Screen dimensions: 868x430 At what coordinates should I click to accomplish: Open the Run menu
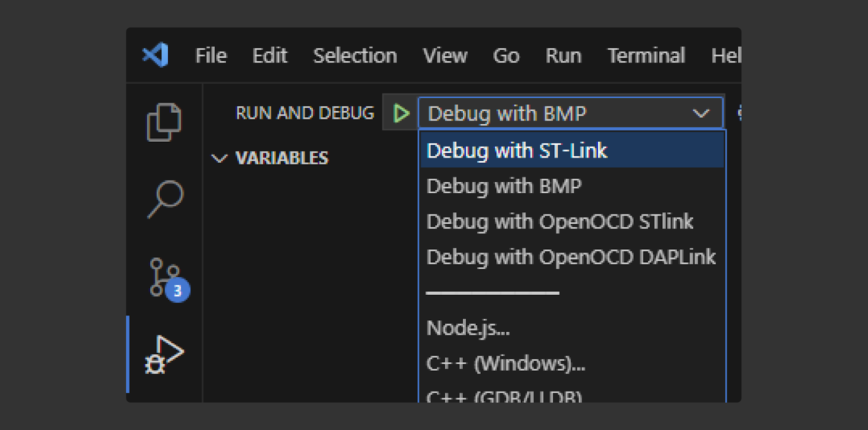[564, 55]
